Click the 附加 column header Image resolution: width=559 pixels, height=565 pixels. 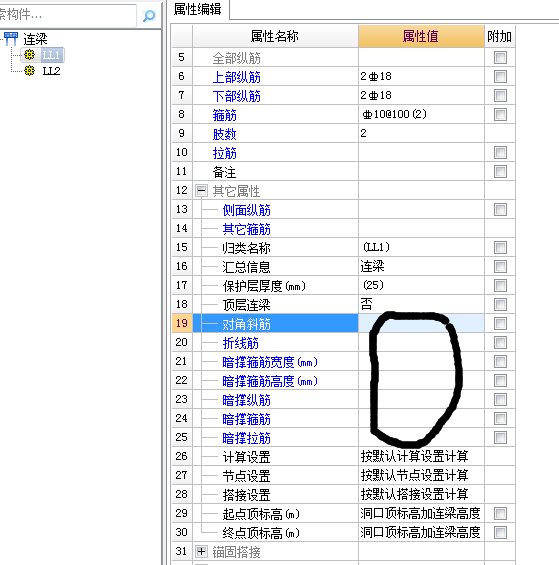click(500, 36)
